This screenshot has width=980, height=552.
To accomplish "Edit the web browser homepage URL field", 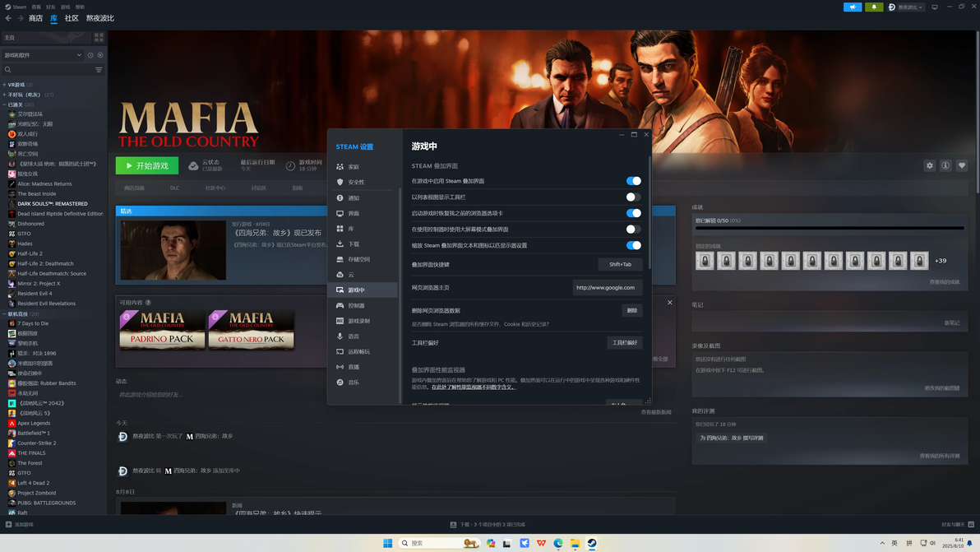I will click(608, 288).
